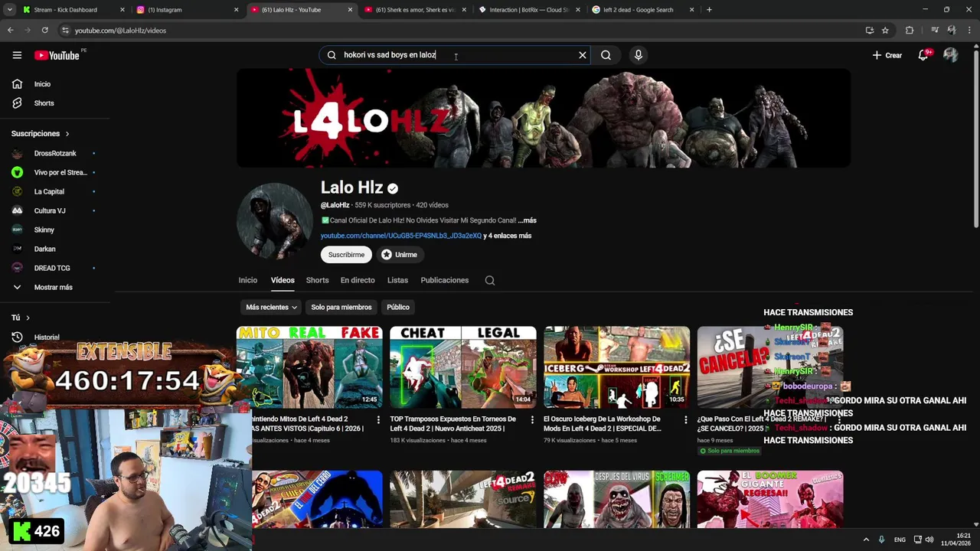Switch to the channel Inicio tab
Screen dimensions: 980x551
click(x=247, y=280)
